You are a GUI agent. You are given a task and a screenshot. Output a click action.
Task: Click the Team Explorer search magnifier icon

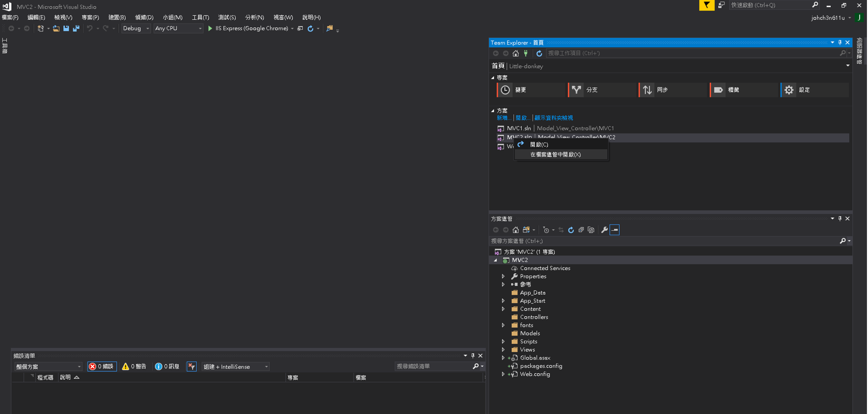click(843, 53)
